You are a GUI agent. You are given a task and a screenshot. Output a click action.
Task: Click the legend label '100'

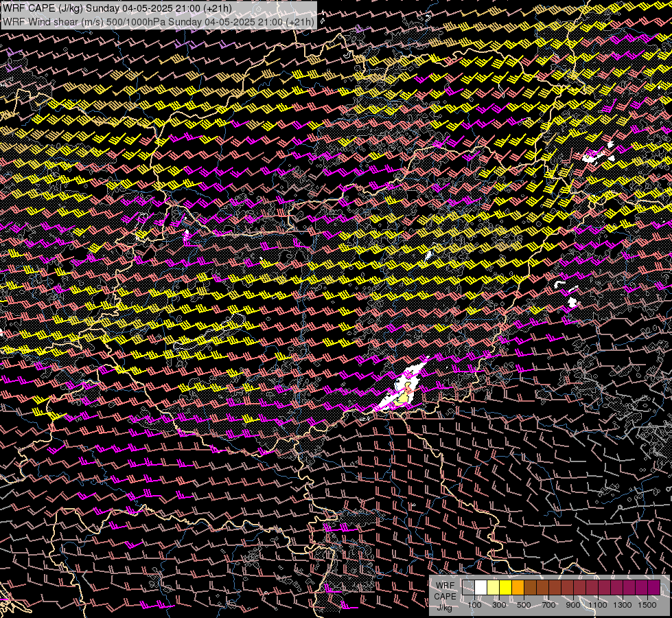coord(474,605)
